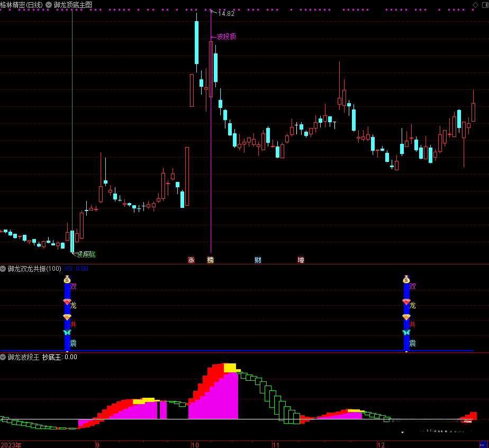The image size is (489, 448).
Task: Expand the 御龙双龙共振 indicator menu arrow
Action: 4,269
